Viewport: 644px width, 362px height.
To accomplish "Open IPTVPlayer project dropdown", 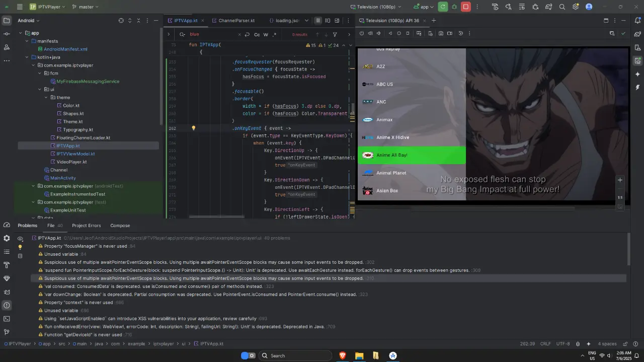I will point(46,7).
